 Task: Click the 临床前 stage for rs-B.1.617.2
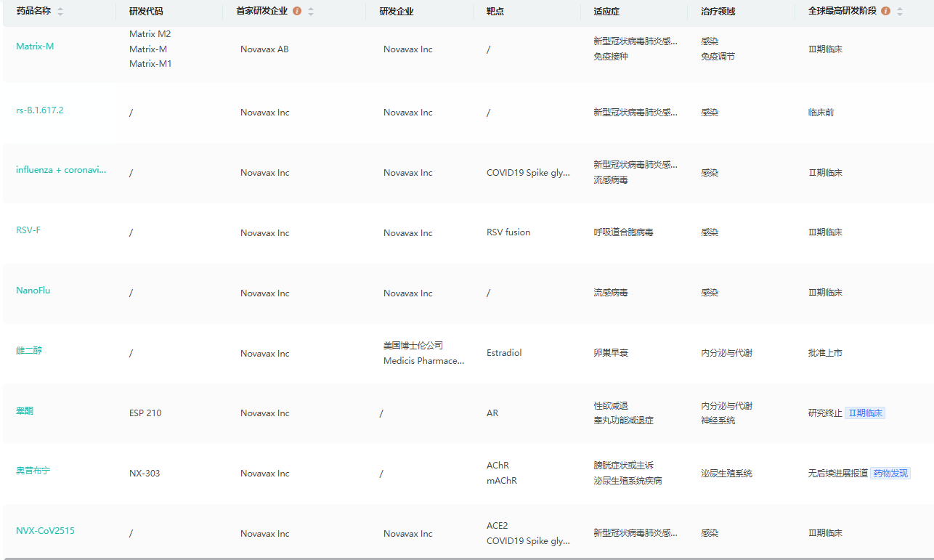pyautogui.click(x=821, y=113)
